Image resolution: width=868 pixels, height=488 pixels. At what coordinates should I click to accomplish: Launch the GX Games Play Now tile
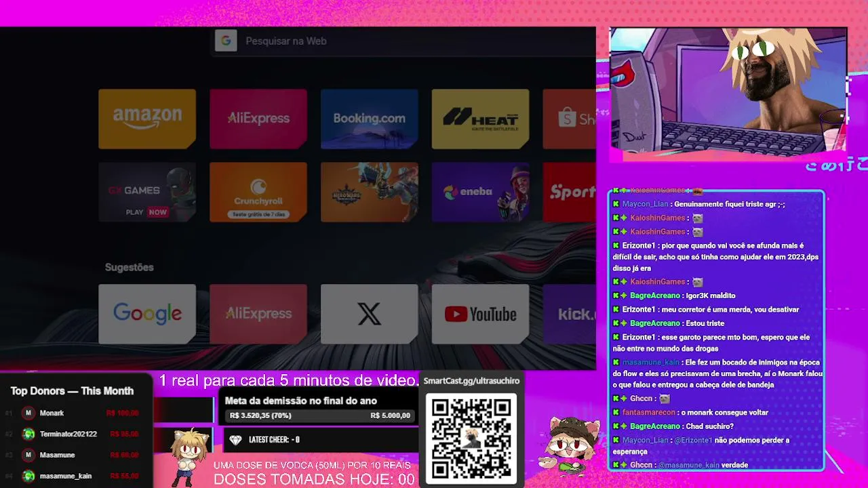(x=147, y=192)
